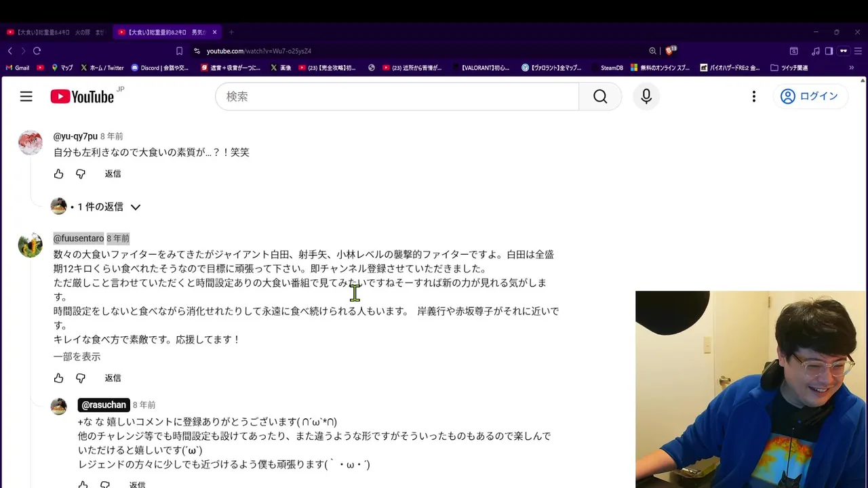Bookmark this page with bookmark icon
This screenshot has width=868, height=488.
[x=179, y=51]
